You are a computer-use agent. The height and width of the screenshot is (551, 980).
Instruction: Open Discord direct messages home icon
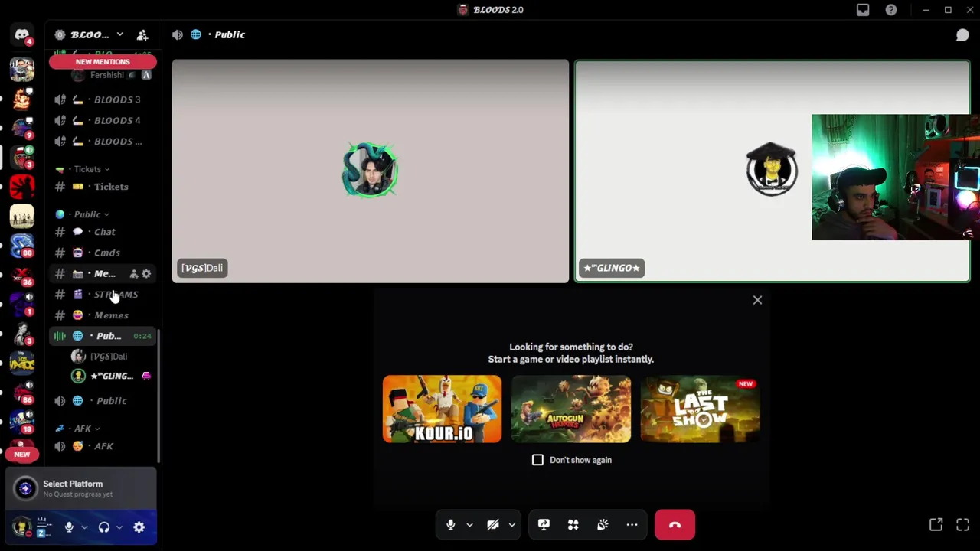click(21, 35)
